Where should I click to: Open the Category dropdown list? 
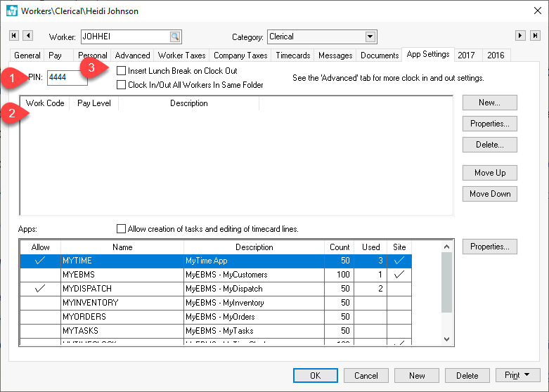click(x=370, y=37)
